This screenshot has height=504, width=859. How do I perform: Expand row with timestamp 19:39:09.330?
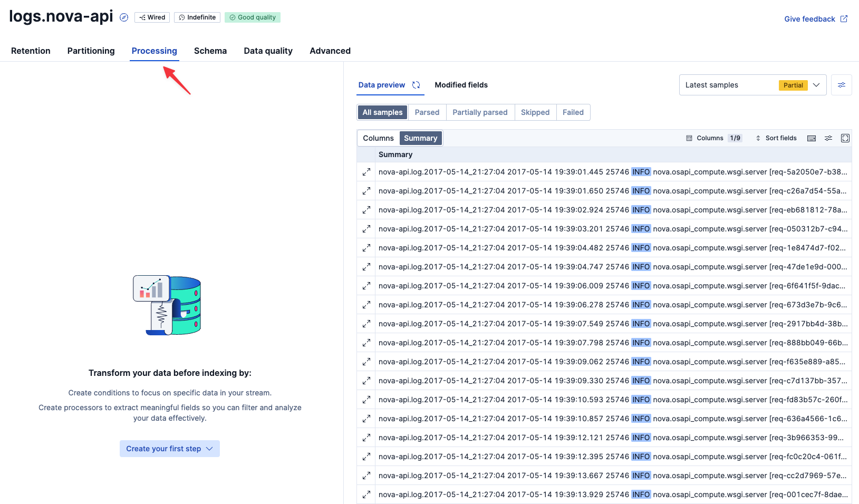coord(366,381)
